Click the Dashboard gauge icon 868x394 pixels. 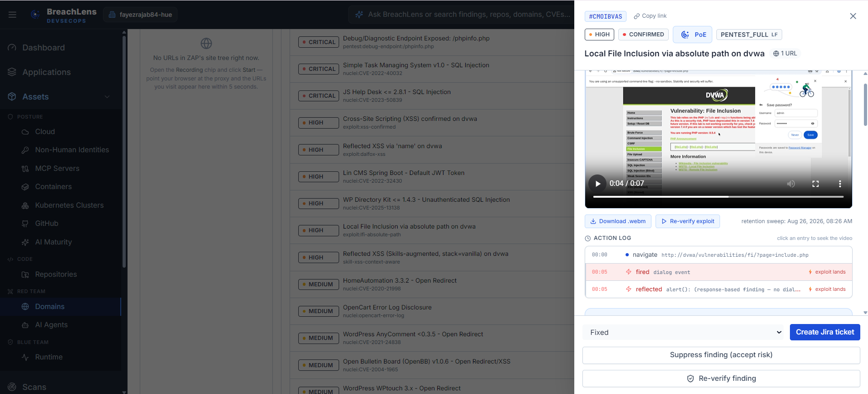[x=12, y=48]
